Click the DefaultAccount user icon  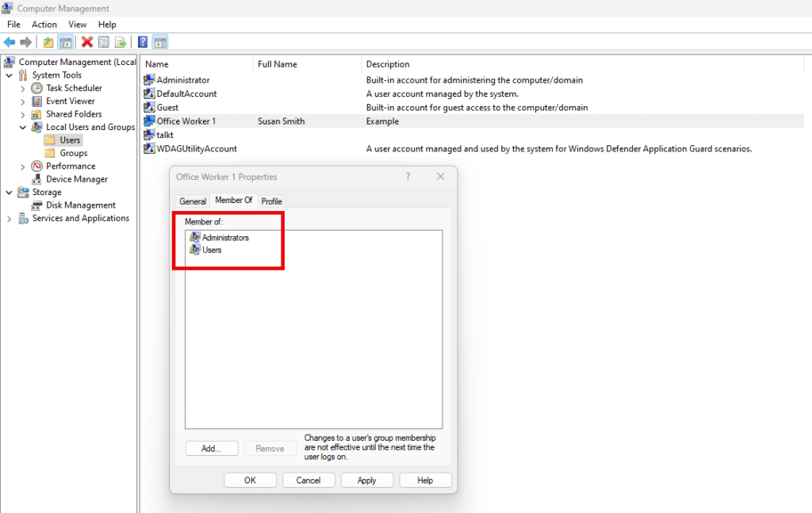click(149, 94)
